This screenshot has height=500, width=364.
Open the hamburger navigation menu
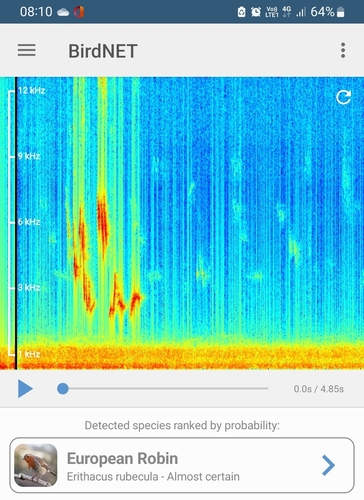tap(27, 50)
